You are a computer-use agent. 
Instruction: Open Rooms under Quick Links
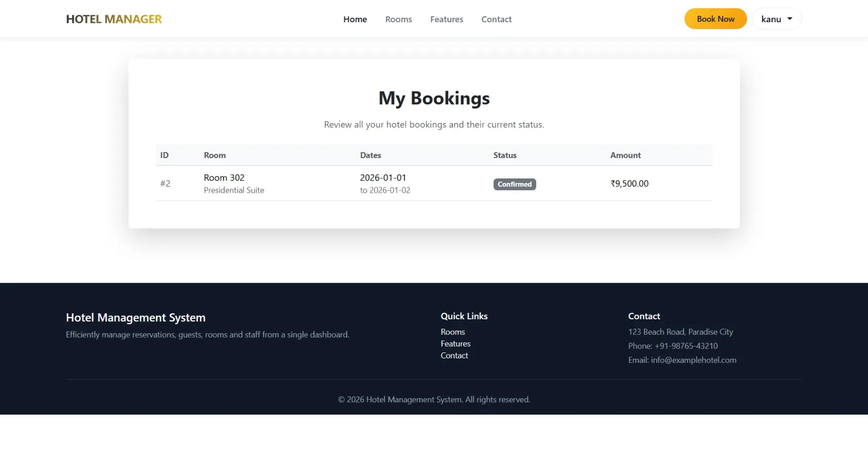pyautogui.click(x=452, y=332)
